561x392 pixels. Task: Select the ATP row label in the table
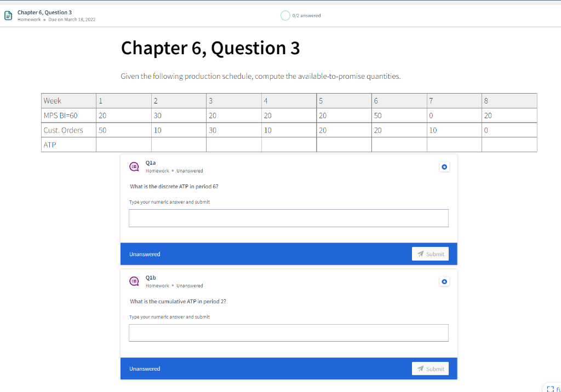click(x=50, y=145)
